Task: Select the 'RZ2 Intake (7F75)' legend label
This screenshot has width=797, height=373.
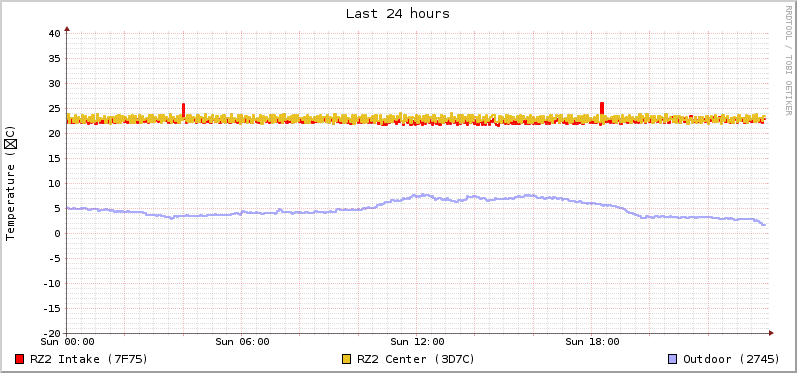Action: pyautogui.click(x=88, y=359)
